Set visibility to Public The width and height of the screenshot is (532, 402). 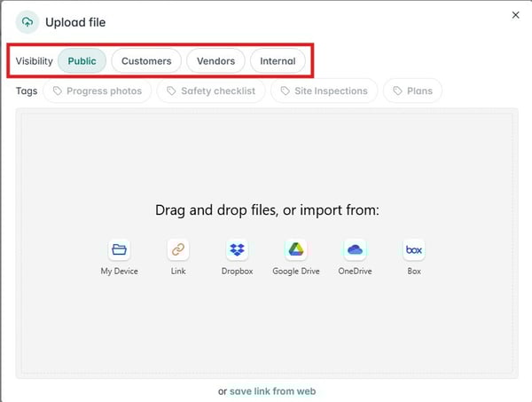pyautogui.click(x=82, y=61)
